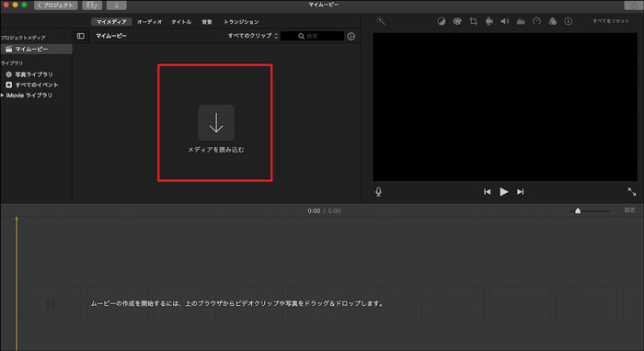This screenshot has width=644, height=351.
Task: Click the magic wand auto-enhance icon
Action: (x=381, y=21)
